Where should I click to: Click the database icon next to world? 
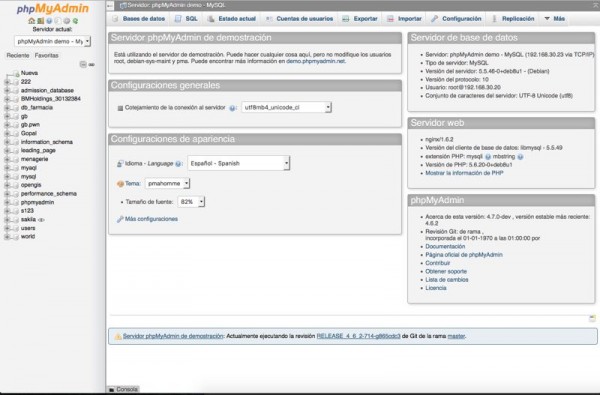pyautogui.click(x=15, y=237)
